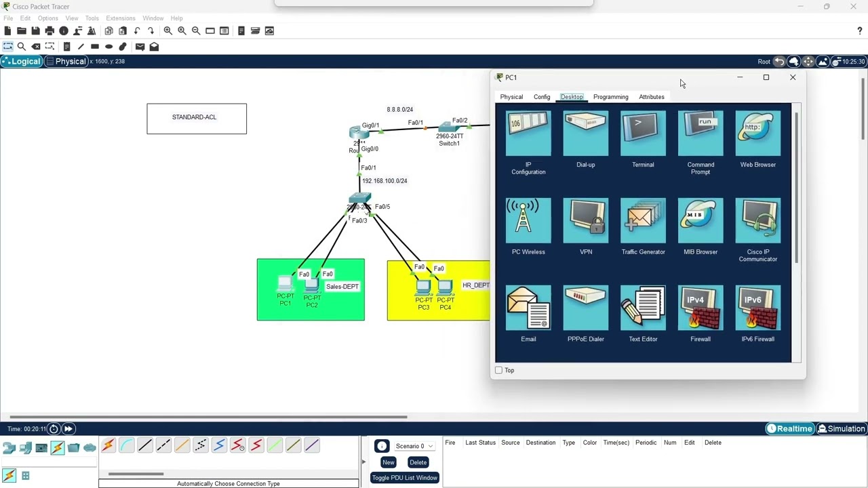
Task: Select the Delete tool in toolbar
Action: 36,47
